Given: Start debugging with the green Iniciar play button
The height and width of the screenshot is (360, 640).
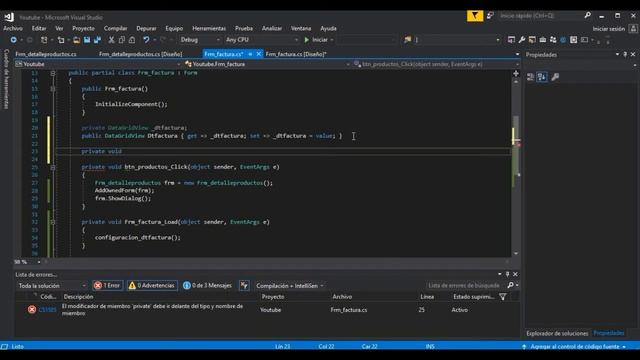Looking at the screenshot, I should pyautogui.click(x=316, y=40).
